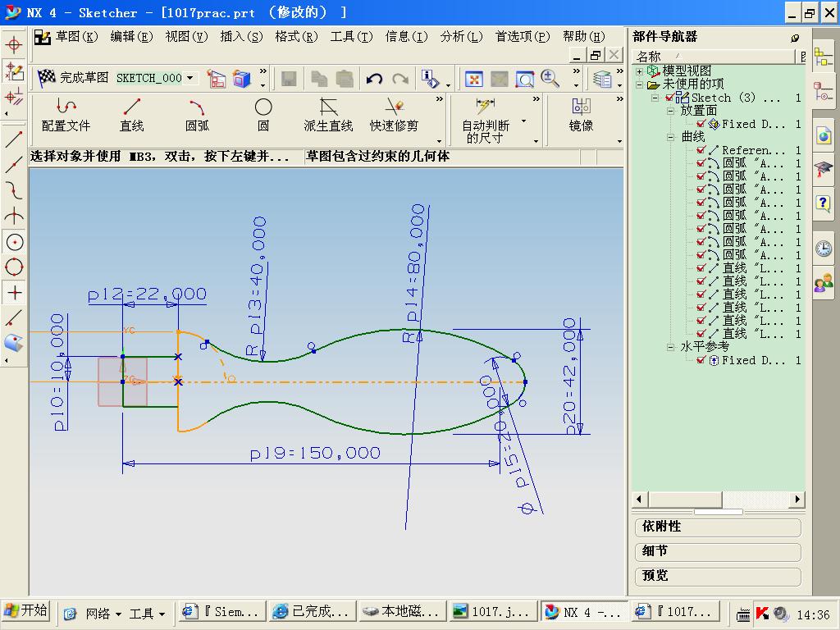Open the 工具(T) menu

[x=351, y=36]
